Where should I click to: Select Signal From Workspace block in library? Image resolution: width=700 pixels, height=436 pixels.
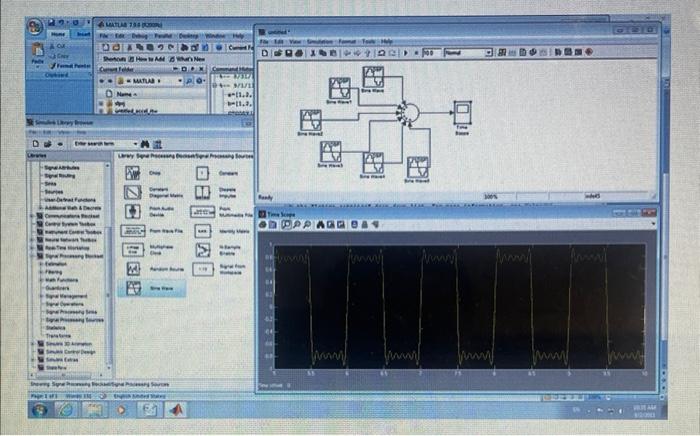point(202,269)
